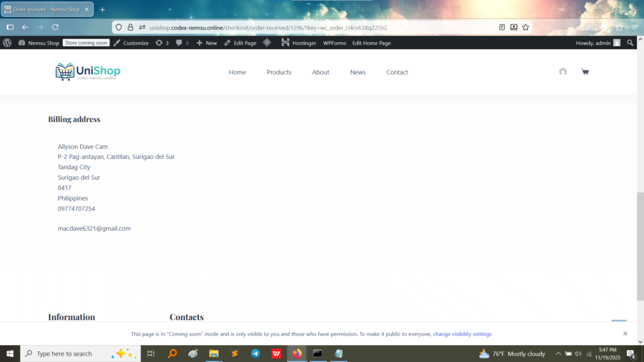Open the Contact navigation link
644x362 pixels.
click(x=397, y=72)
